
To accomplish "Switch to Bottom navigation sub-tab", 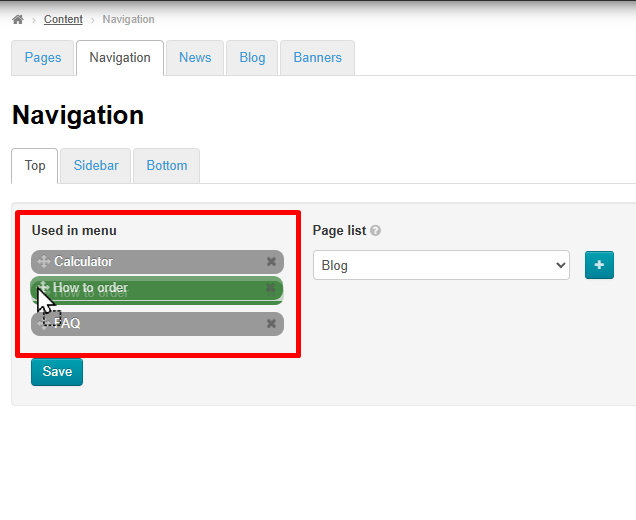I will pos(167,166).
